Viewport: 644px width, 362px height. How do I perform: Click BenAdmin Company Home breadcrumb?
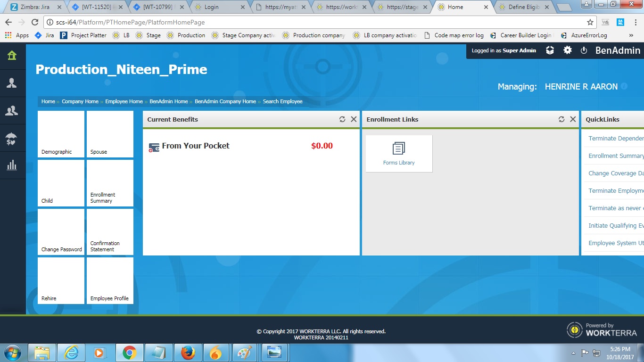click(x=225, y=101)
